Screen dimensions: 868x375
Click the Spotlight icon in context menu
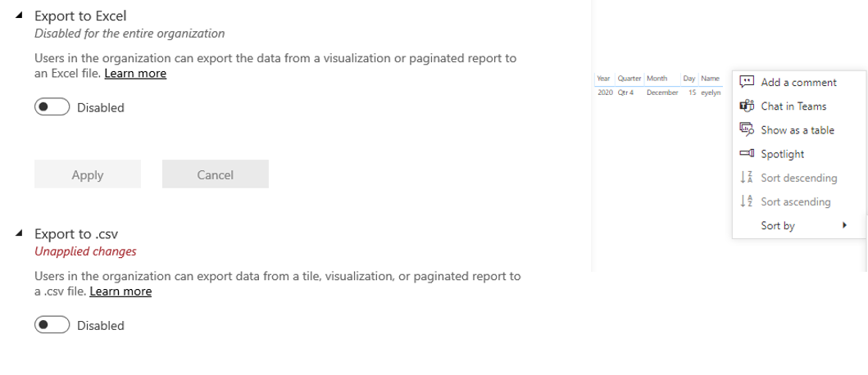[x=747, y=153]
